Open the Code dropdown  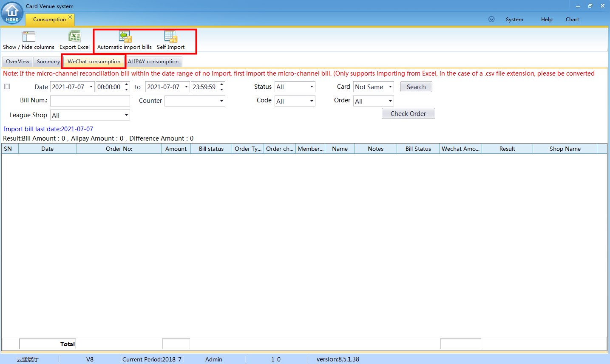tap(295, 101)
